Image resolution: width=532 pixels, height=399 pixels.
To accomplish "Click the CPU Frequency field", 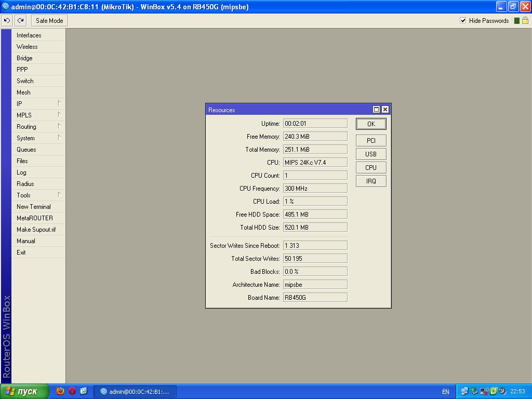I will click(x=315, y=188).
